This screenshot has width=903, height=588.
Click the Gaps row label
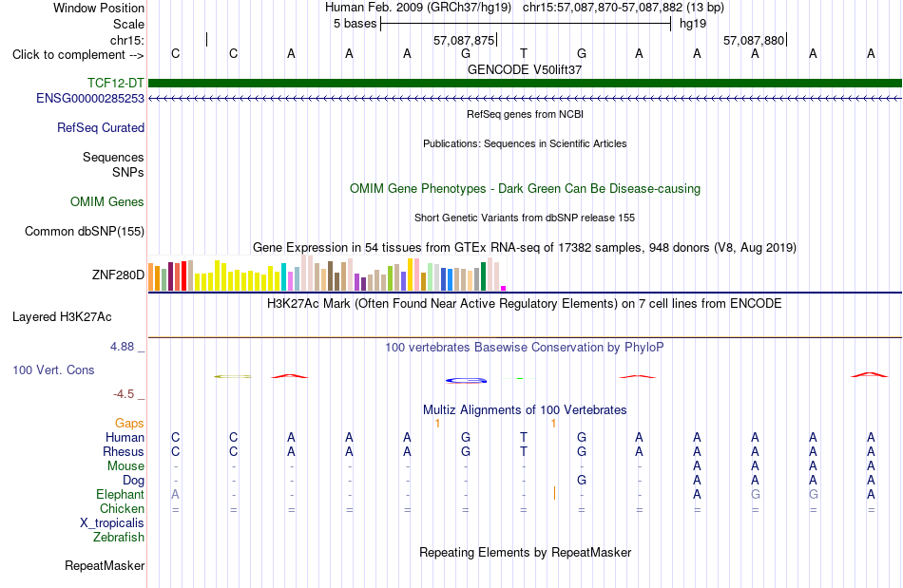point(129,424)
